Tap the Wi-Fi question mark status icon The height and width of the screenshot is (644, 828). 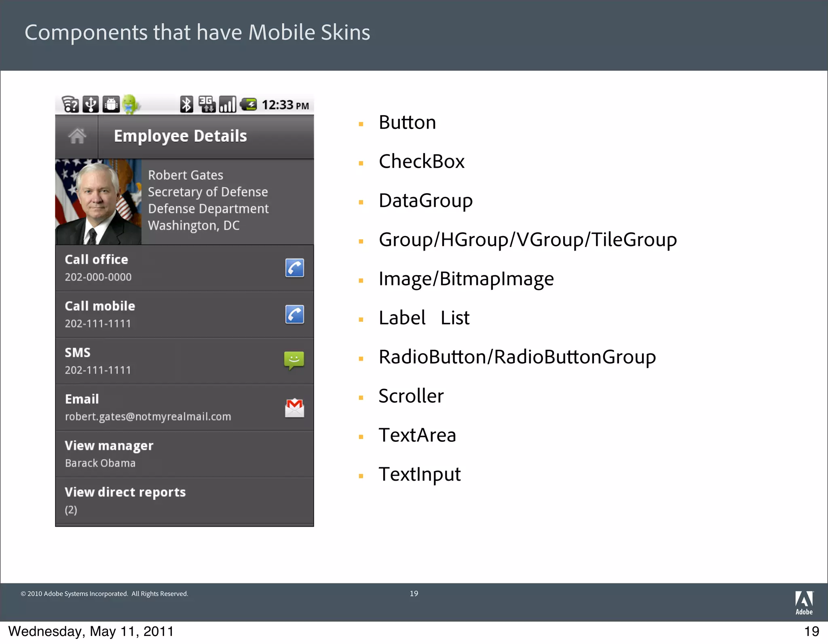coord(70,104)
